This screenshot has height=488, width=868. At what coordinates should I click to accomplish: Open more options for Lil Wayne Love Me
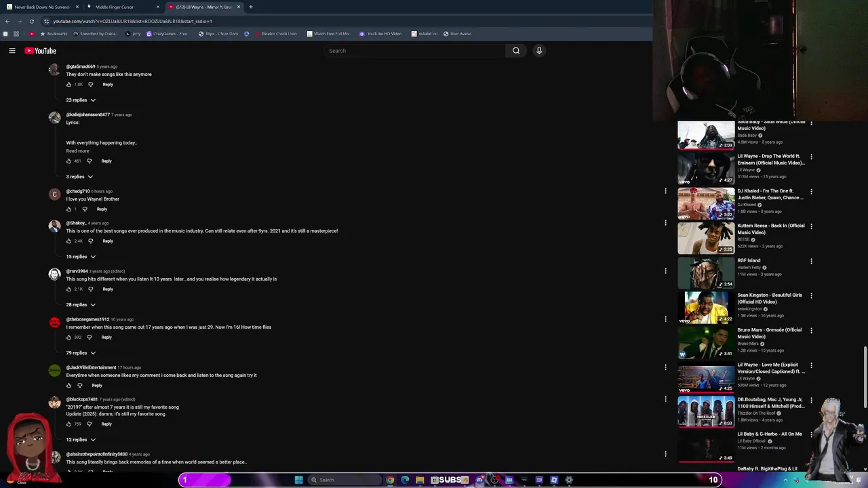point(811,365)
